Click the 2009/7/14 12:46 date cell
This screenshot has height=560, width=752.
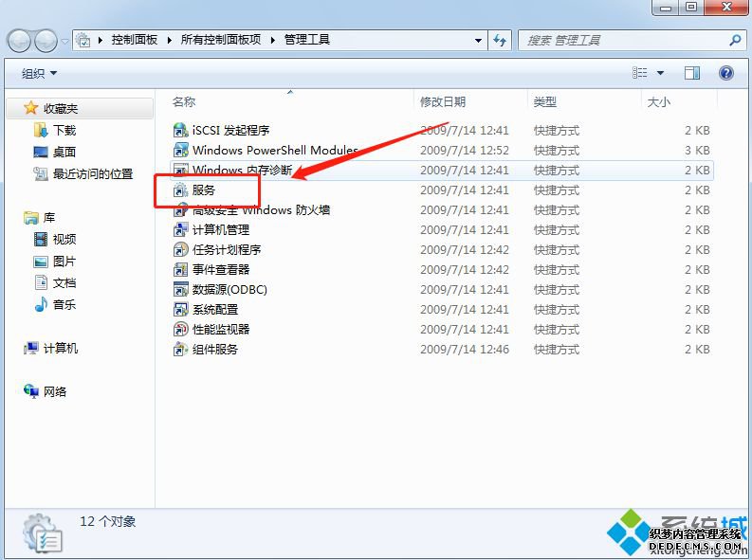click(x=465, y=350)
